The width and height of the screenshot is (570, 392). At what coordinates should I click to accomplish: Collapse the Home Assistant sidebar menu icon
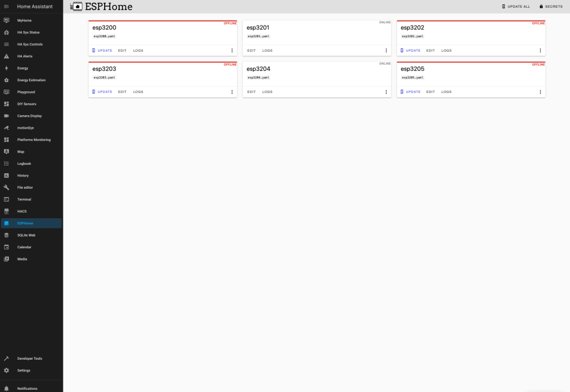tap(7, 7)
